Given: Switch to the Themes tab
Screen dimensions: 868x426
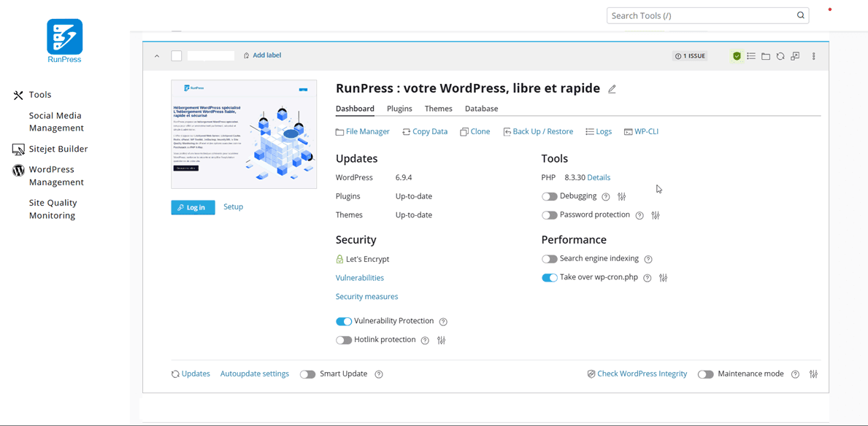Looking at the screenshot, I should [x=439, y=109].
